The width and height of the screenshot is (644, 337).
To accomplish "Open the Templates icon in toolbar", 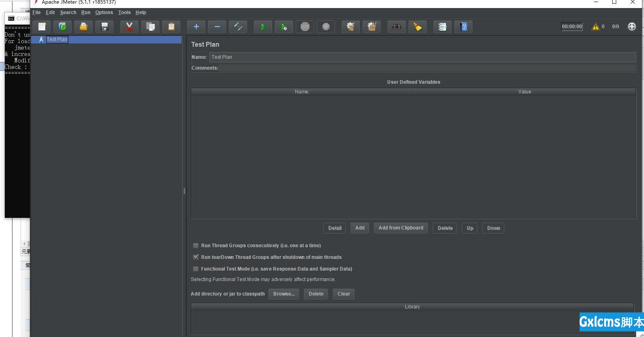I will (62, 27).
